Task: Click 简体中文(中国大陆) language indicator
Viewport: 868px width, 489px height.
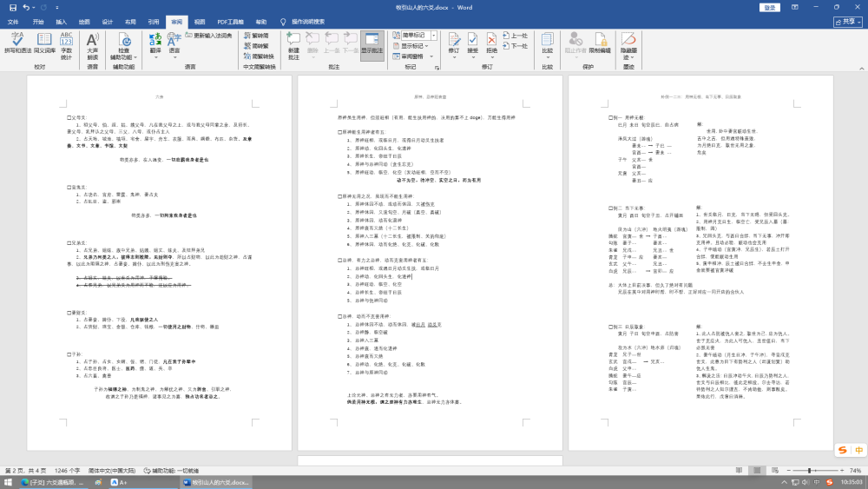Action: point(112,471)
